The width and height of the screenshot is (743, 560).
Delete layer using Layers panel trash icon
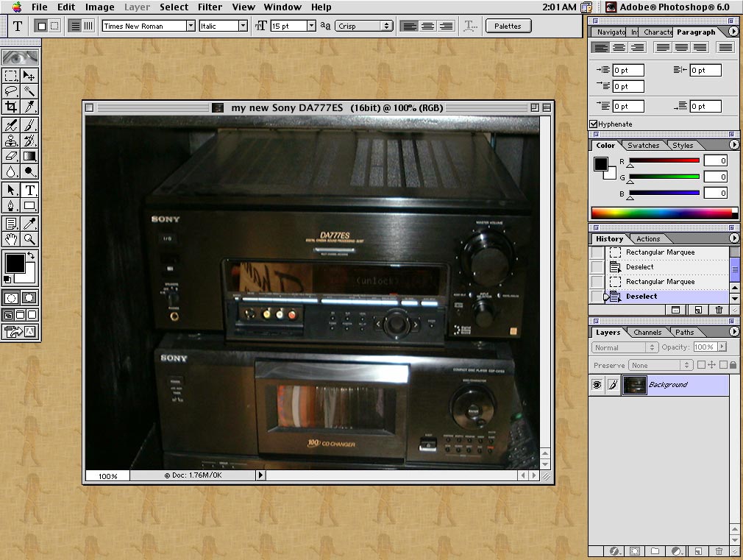coord(719,551)
